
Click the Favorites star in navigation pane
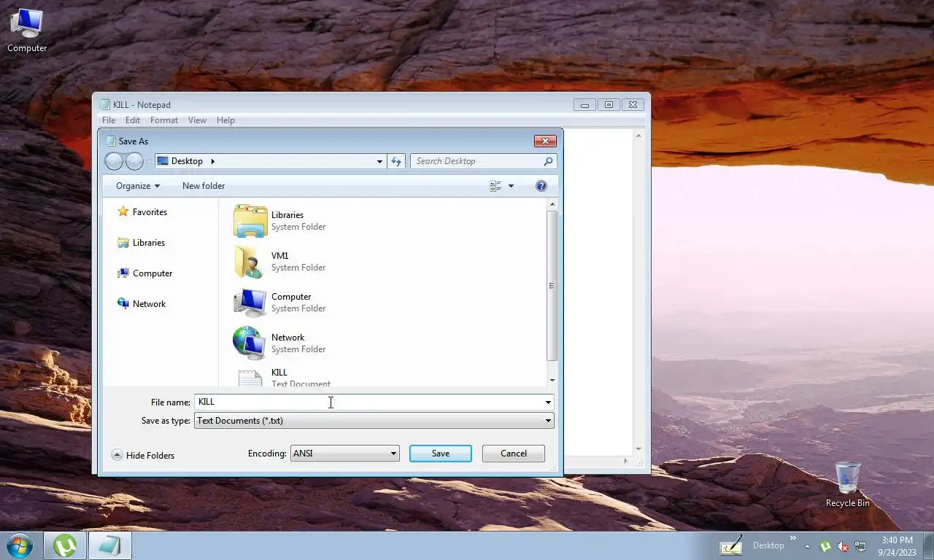point(123,211)
